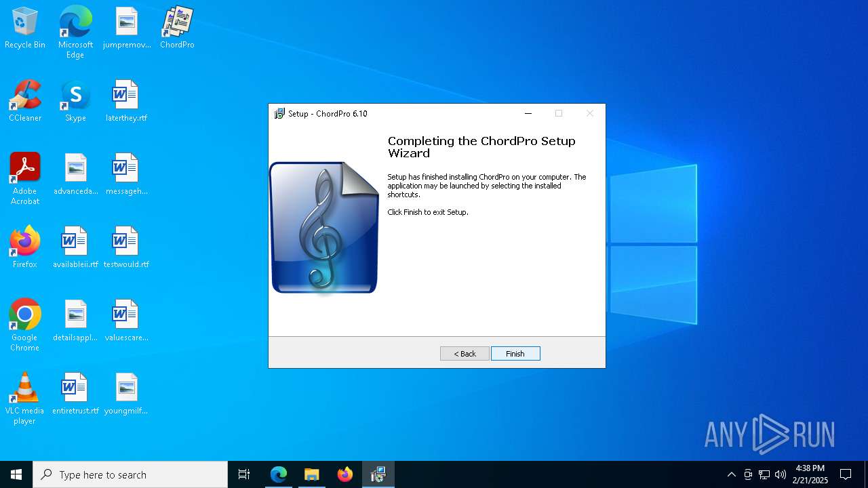
Task: Select the Microsoft Edge desktop shortcut
Action: [75, 33]
